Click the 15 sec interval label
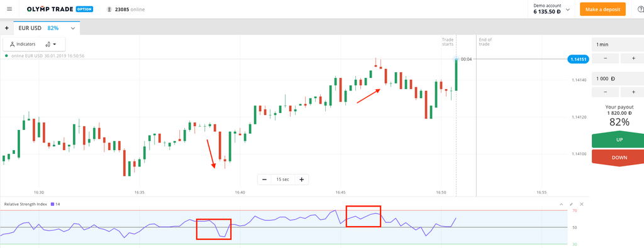Image resolution: width=644 pixels, height=248 pixels. click(x=282, y=179)
